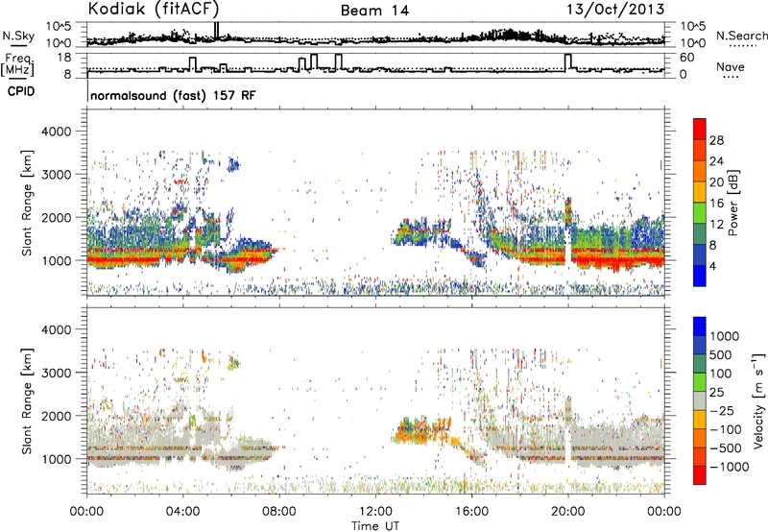Click the 'Time UT' axis title

pyautogui.click(x=375, y=526)
